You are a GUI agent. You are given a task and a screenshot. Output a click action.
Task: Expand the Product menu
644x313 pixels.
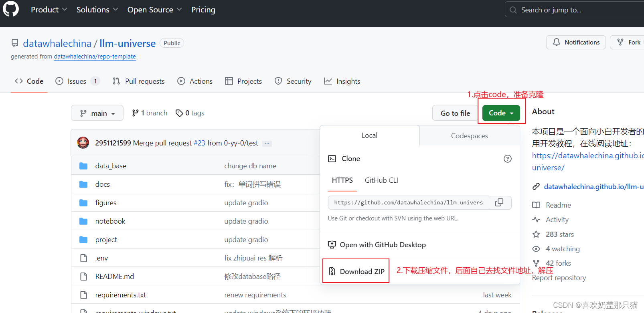coord(49,10)
